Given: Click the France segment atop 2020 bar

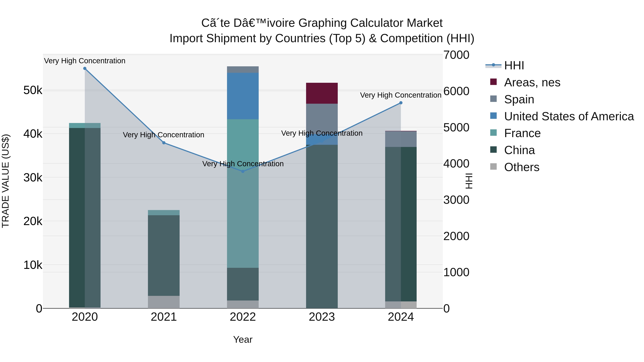Looking at the screenshot, I should [x=85, y=125].
